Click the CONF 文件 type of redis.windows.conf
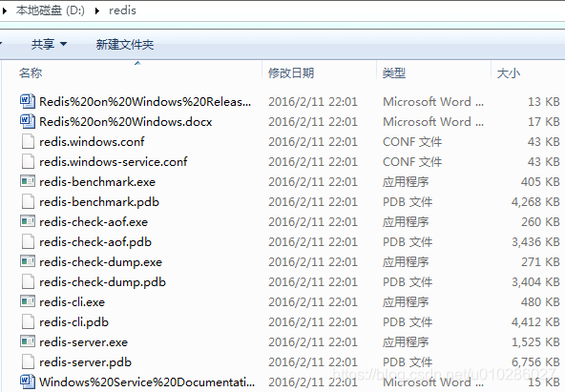 click(412, 142)
